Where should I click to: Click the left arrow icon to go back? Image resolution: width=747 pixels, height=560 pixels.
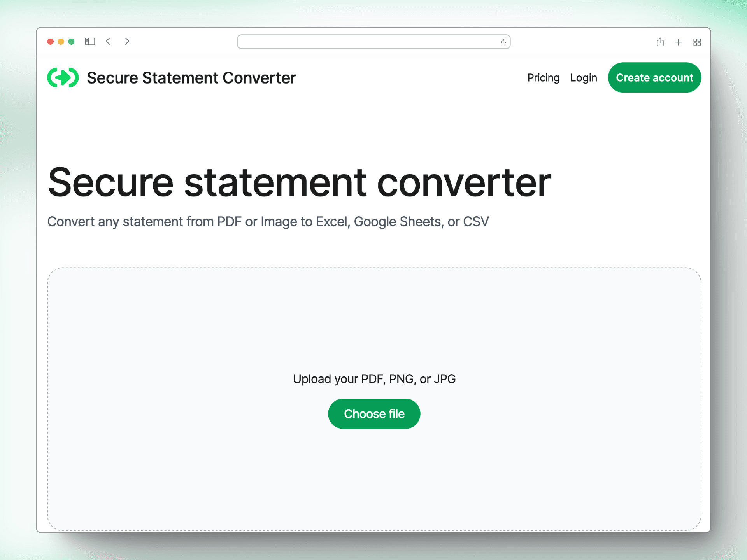pyautogui.click(x=109, y=42)
